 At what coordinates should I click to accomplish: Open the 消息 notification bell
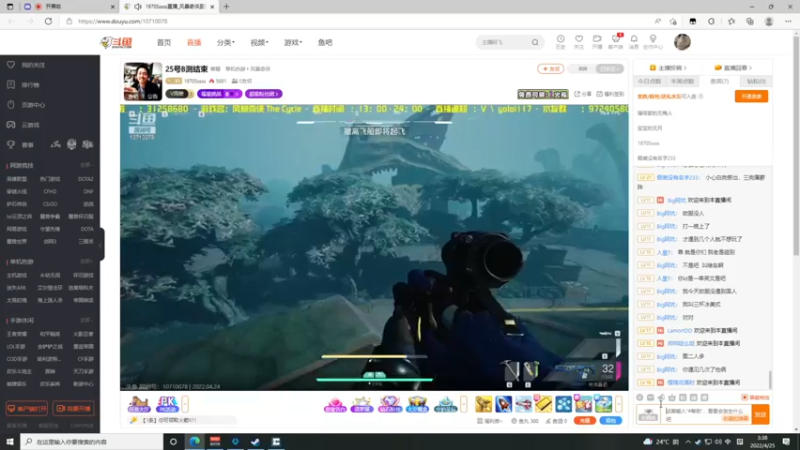coord(634,39)
